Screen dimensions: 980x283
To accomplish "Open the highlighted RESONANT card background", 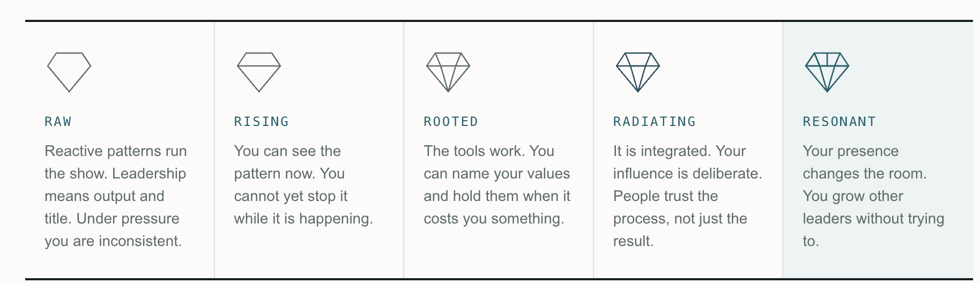I will click(878, 150).
